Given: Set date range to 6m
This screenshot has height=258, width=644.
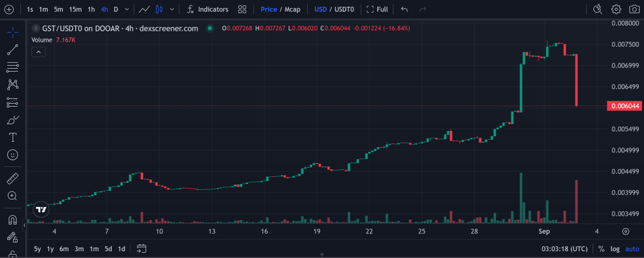Looking at the screenshot, I should pyautogui.click(x=64, y=249).
